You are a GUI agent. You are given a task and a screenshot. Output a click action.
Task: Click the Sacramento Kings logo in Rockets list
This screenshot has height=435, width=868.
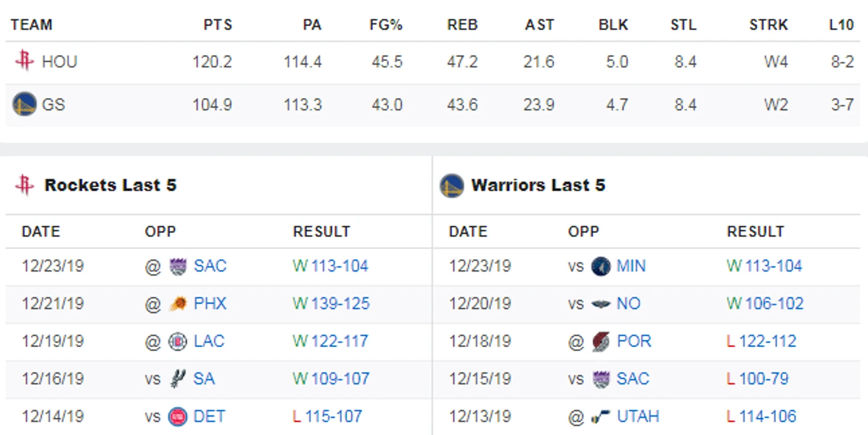click(178, 266)
